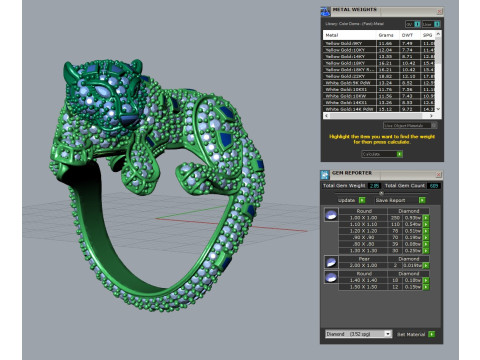
Task: Click the 1.00 X 1.00 size cell
Action: coord(363,218)
